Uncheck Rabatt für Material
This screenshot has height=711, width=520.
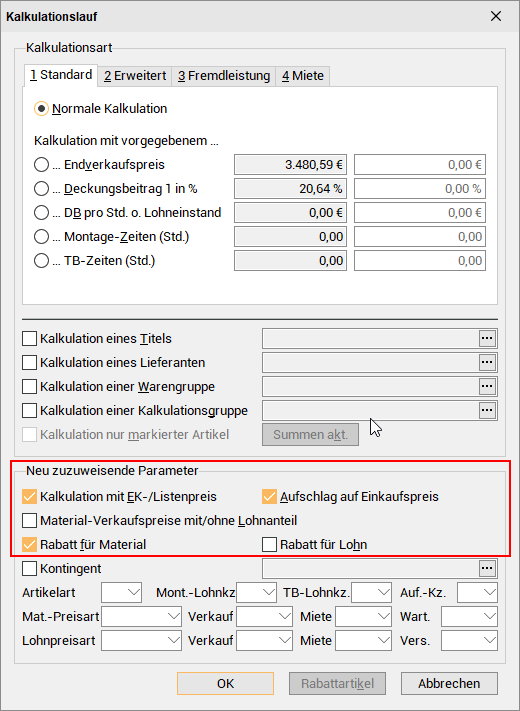(29, 545)
